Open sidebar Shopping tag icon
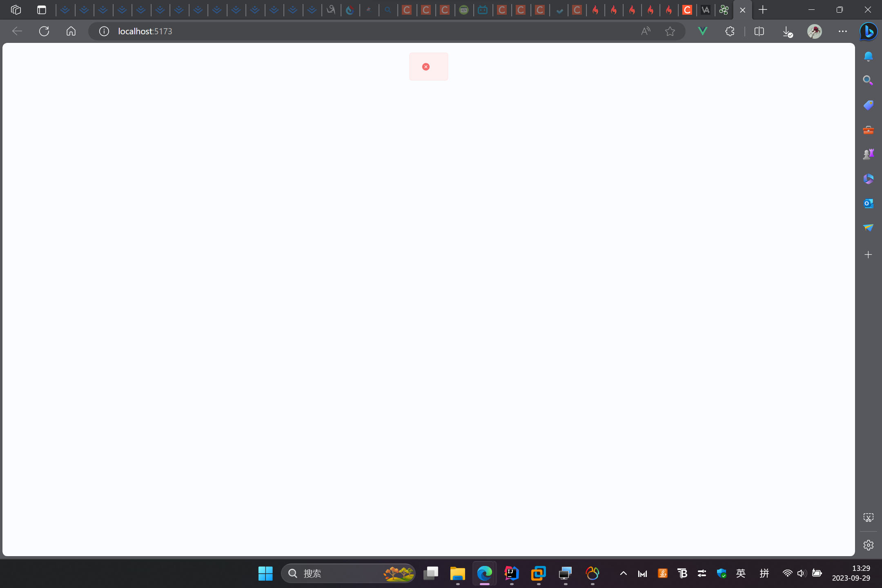Image resolution: width=882 pixels, height=588 pixels. tap(868, 105)
